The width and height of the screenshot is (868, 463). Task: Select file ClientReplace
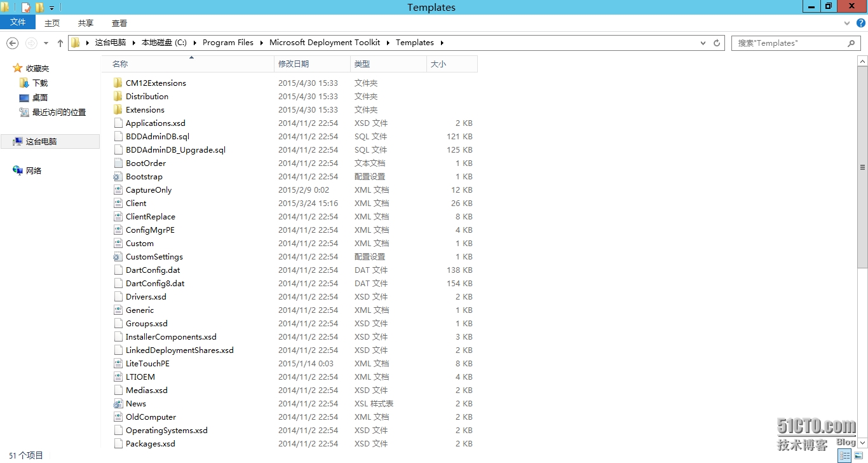click(151, 216)
